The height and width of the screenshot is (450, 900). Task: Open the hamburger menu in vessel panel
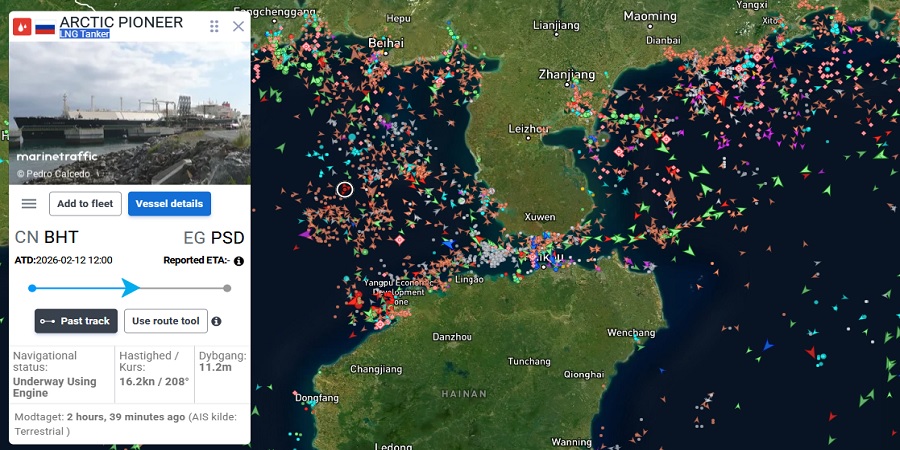pyautogui.click(x=29, y=204)
